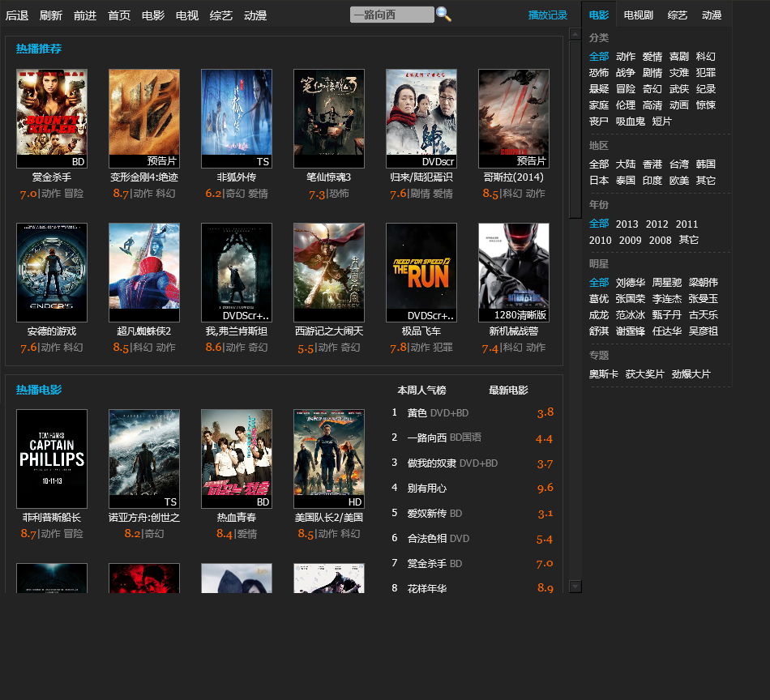Open the Captain Phillips poster
The height and width of the screenshot is (700, 770).
[x=52, y=459]
